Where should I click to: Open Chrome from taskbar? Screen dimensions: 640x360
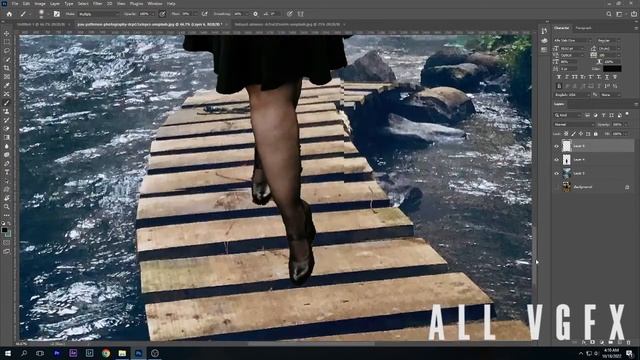point(106,353)
